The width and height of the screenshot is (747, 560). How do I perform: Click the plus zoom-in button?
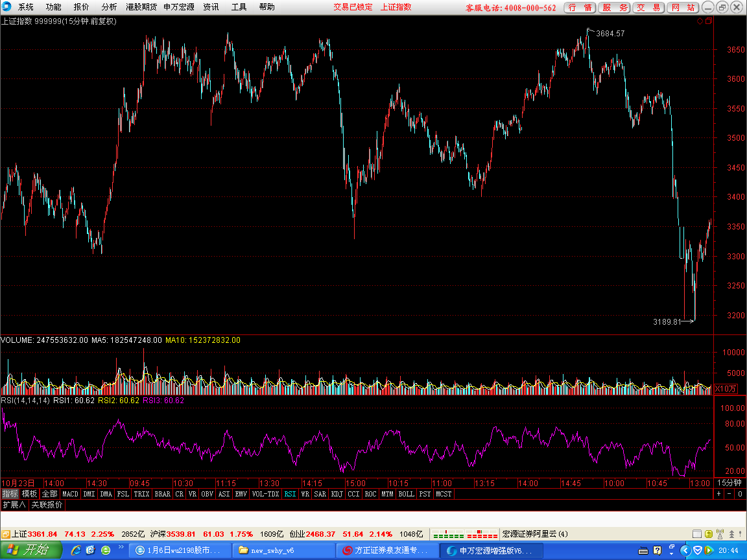click(x=718, y=494)
